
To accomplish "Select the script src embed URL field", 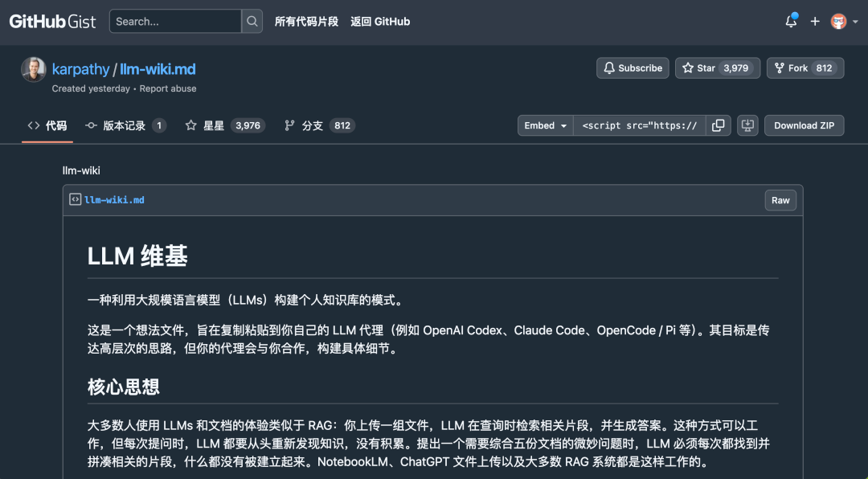I will (640, 125).
